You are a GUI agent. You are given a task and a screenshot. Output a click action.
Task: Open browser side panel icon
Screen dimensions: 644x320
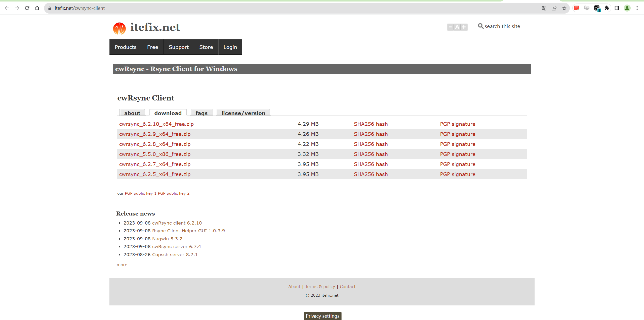pyautogui.click(x=617, y=8)
